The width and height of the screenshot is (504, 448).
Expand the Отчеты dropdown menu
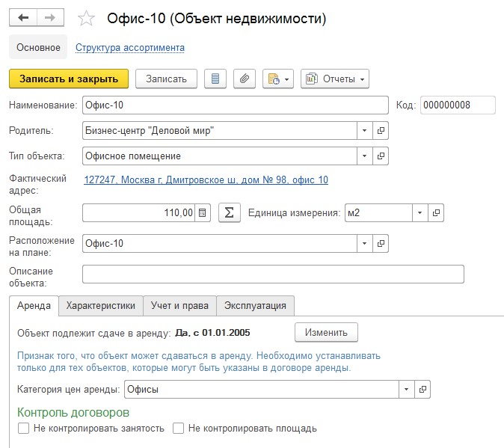tap(335, 79)
